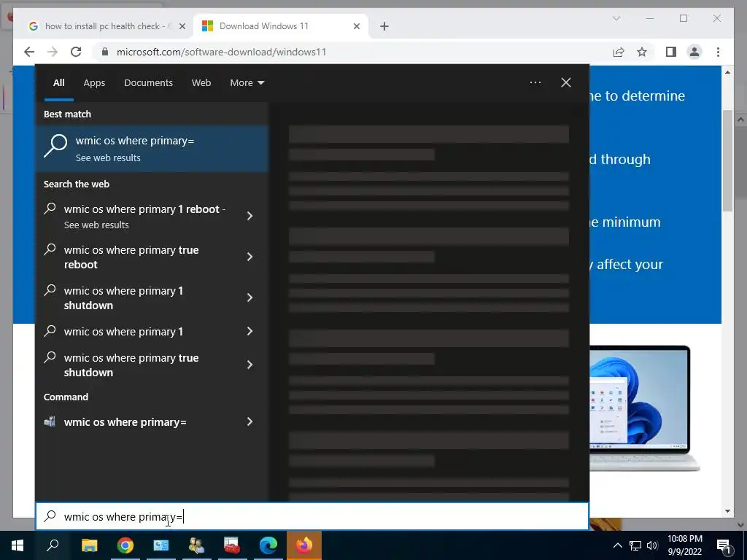This screenshot has width=747, height=560.
Task: Click the page scroll up arrow
Action: tap(727, 72)
